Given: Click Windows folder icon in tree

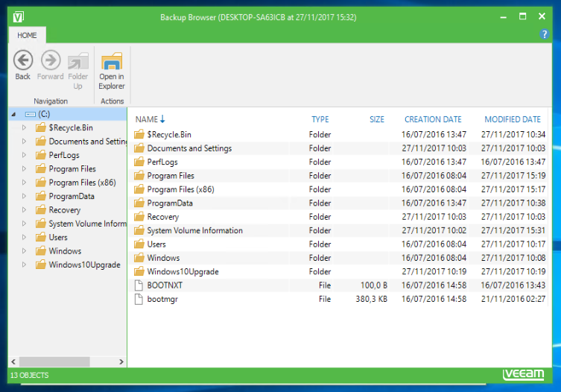Looking at the screenshot, I should (41, 250).
